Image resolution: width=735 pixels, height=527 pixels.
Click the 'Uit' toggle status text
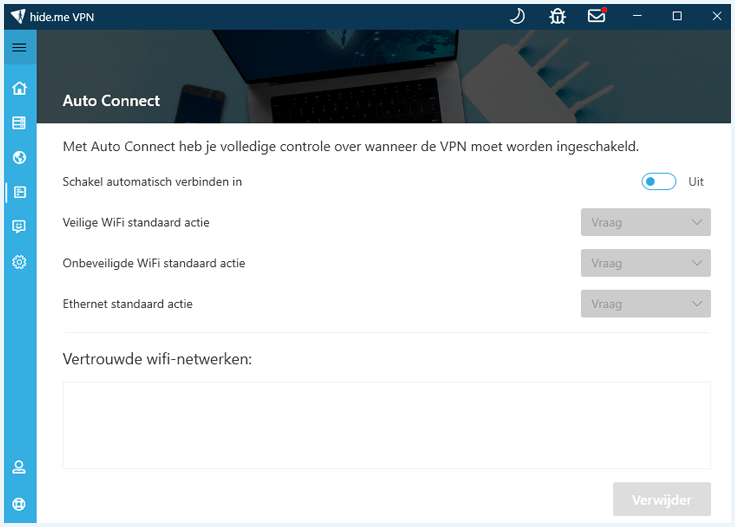(x=696, y=182)
